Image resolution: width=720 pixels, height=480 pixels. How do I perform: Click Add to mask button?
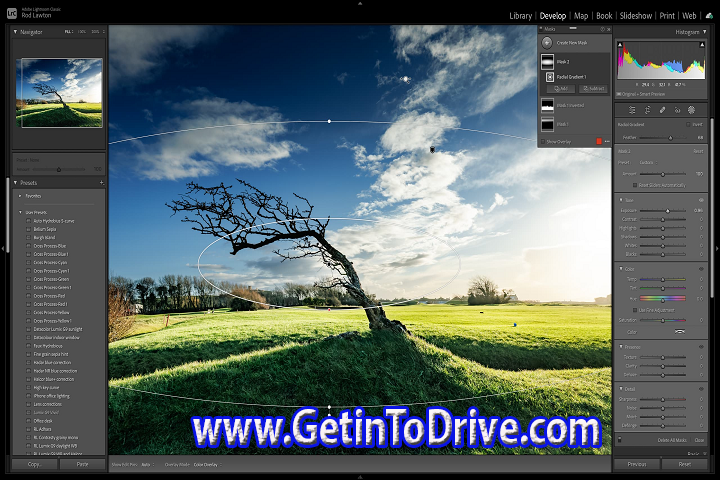[561, 89]
